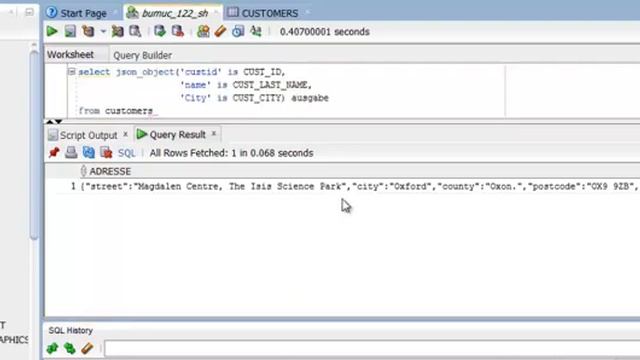The width and height of the screenshot is (640, 360).
Task: Click the SQL Tuning Advisor icon
Action: click(135, 31)
